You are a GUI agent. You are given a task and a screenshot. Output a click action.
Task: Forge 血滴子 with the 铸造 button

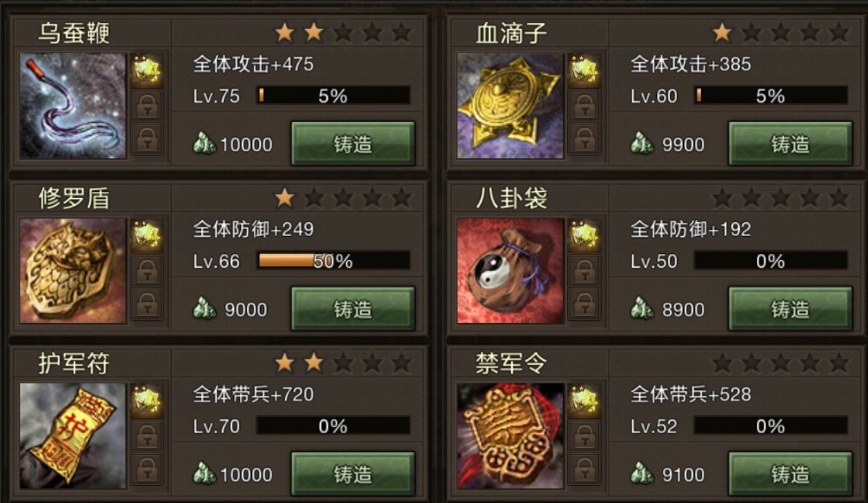pos(790,144)
